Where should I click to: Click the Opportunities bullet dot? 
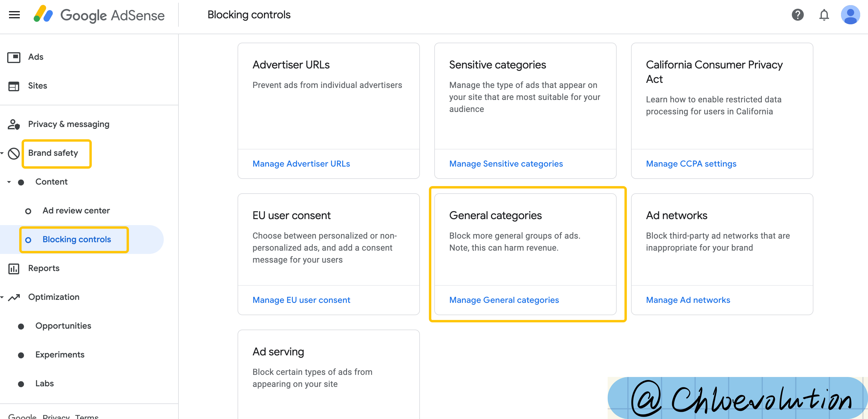pos(21,326)
